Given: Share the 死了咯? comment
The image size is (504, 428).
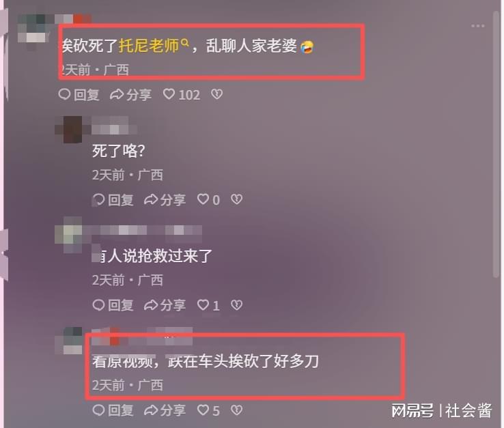Looking at the screenshot, I should [x=165, y=199].
